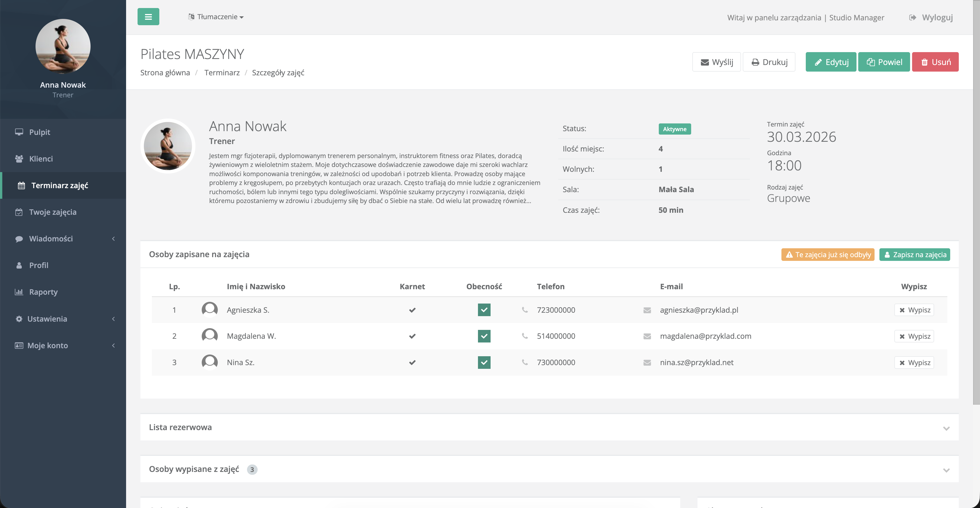Click the Drukuj printer button
This screenshot has height=508, width=980.
[769, 62]
